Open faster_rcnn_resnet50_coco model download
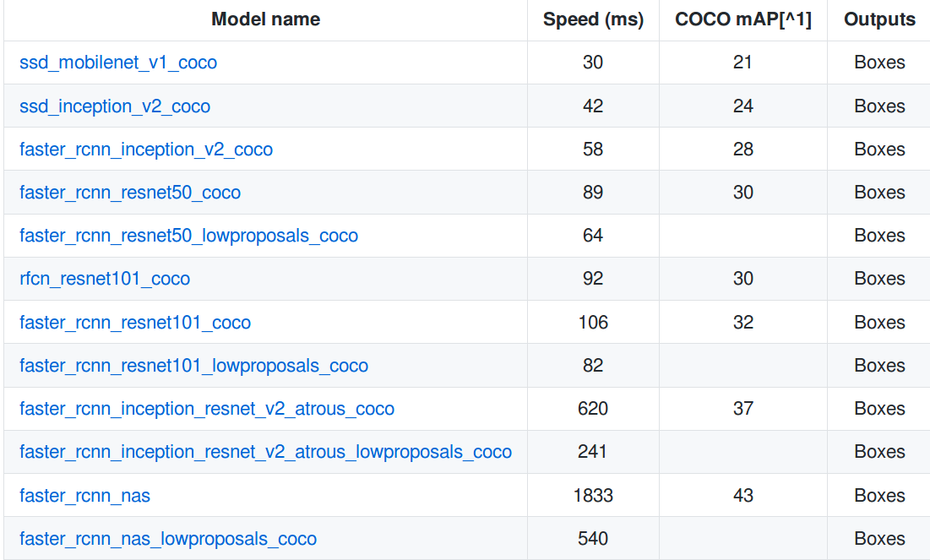The height and width of the screenshot is (560, 930). tap(130, 193)
